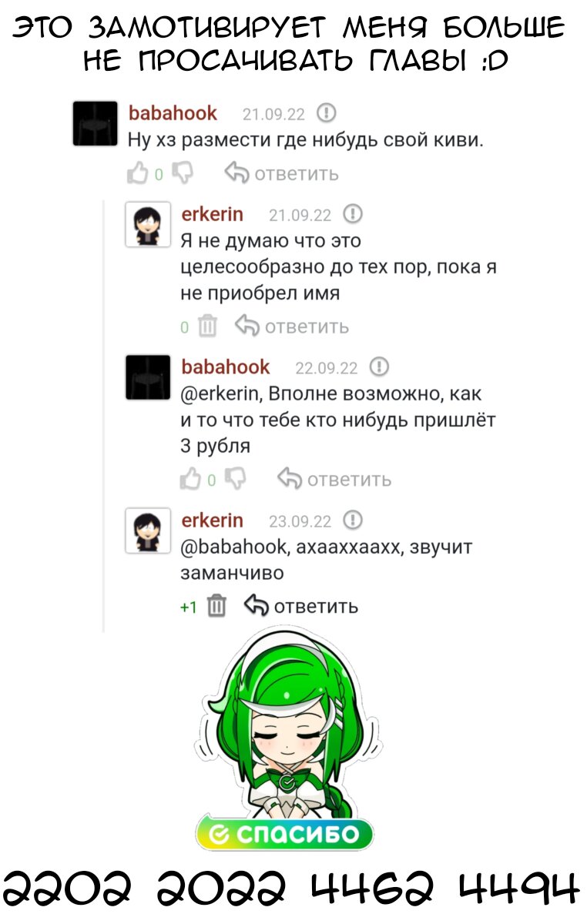
Task: Open erkerin profile from 21.09.22 comment username
Action: point(212,213)
